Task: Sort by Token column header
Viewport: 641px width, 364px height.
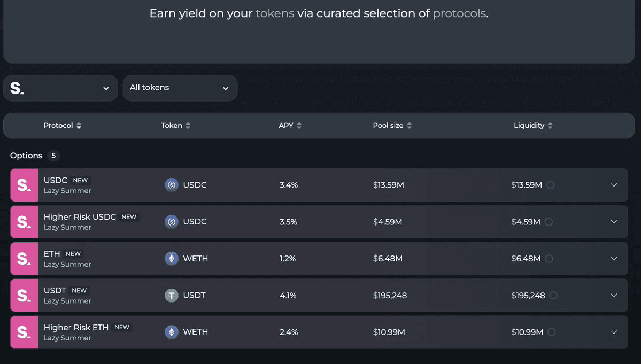Action: (175, 126)
